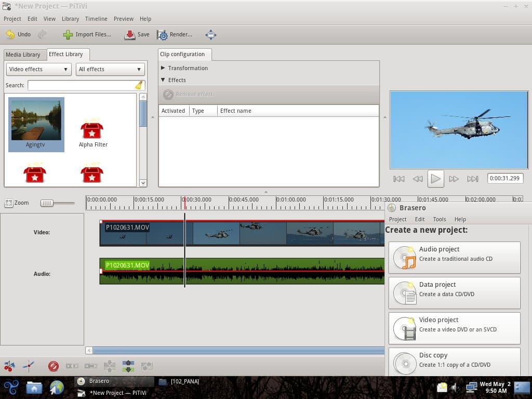The width and height of the screenshot is (532, 399).
Task: Click the keyframe toggle icon in bottom toolbar
Action: (29, 366)
